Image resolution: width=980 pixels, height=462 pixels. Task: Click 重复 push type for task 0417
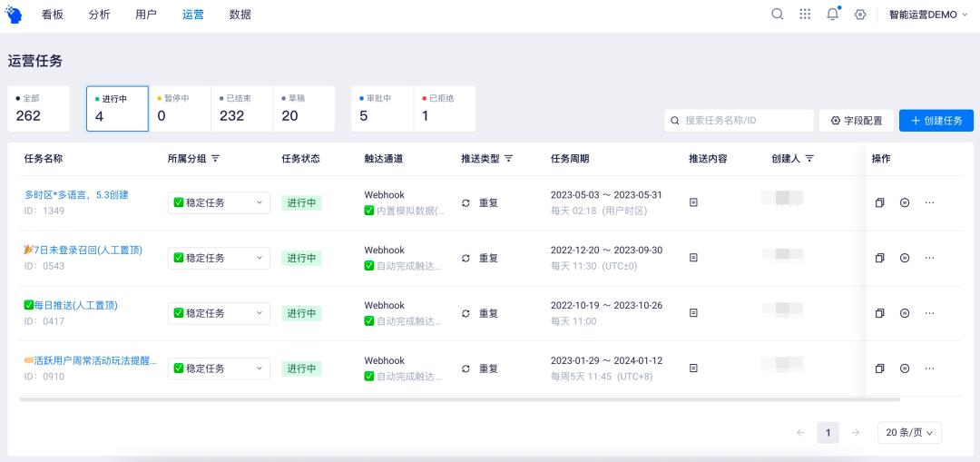pos(480,313)
